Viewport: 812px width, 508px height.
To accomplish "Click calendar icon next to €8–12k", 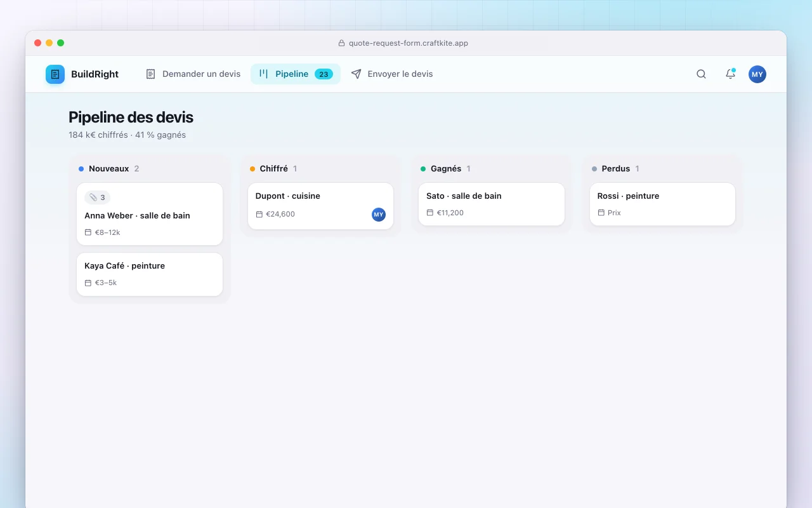I will coord(88,232).
